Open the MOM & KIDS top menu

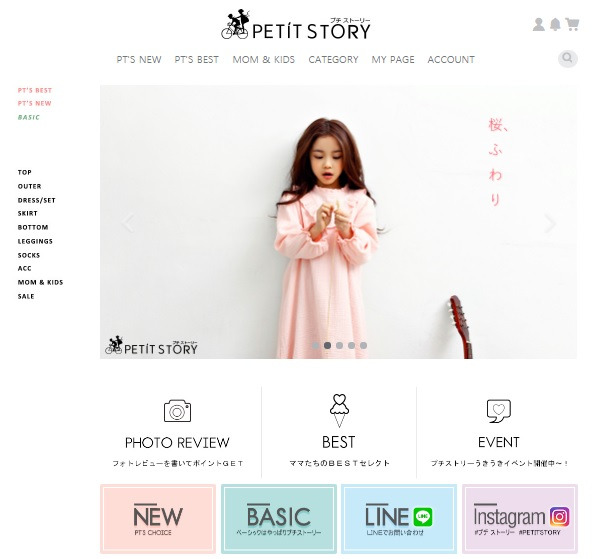pyautogui.click(x=264, y=60)
